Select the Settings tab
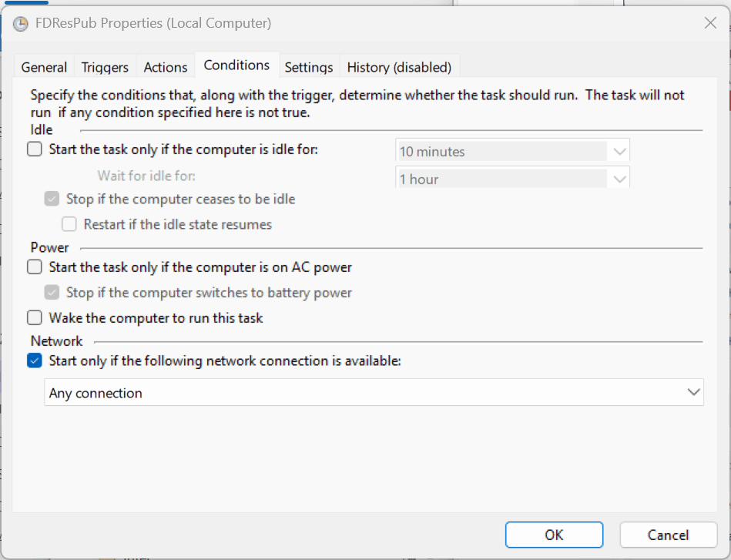 [309, 67]
